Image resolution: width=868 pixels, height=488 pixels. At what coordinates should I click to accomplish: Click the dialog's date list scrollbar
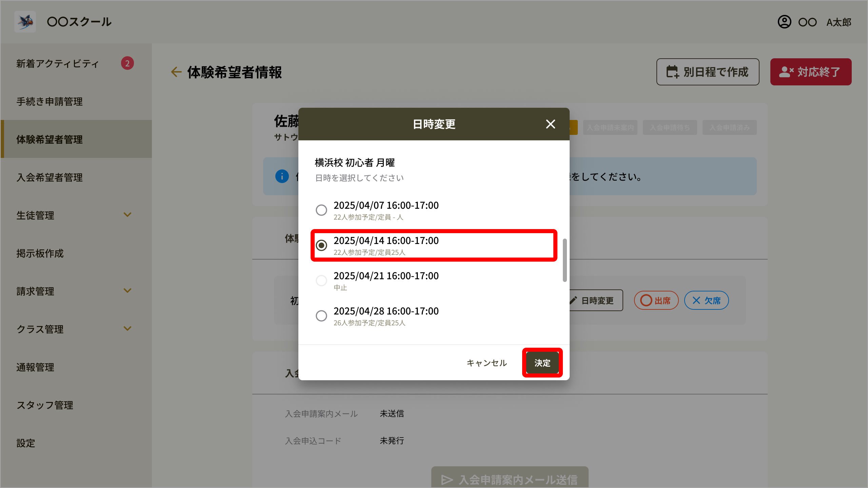(565, 260)
